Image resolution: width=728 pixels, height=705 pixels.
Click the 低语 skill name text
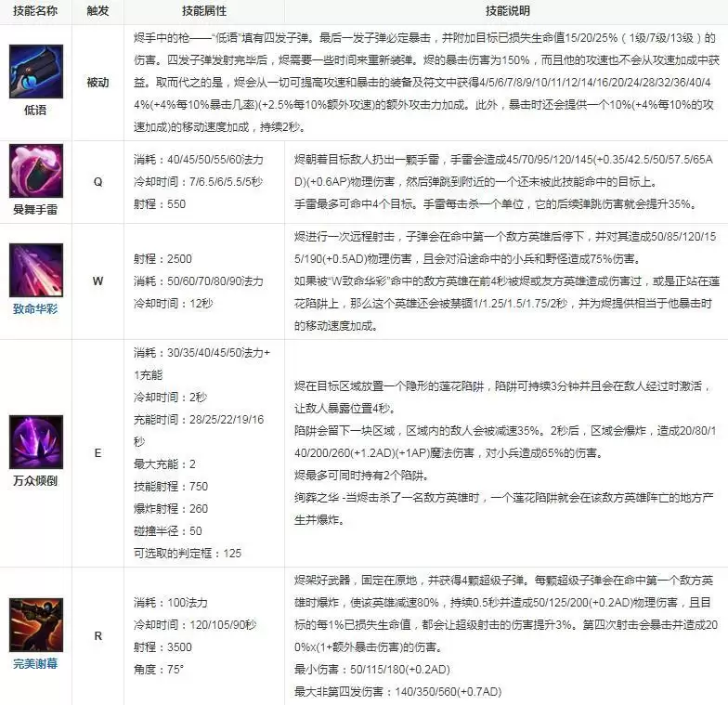[x=35, y=110]
